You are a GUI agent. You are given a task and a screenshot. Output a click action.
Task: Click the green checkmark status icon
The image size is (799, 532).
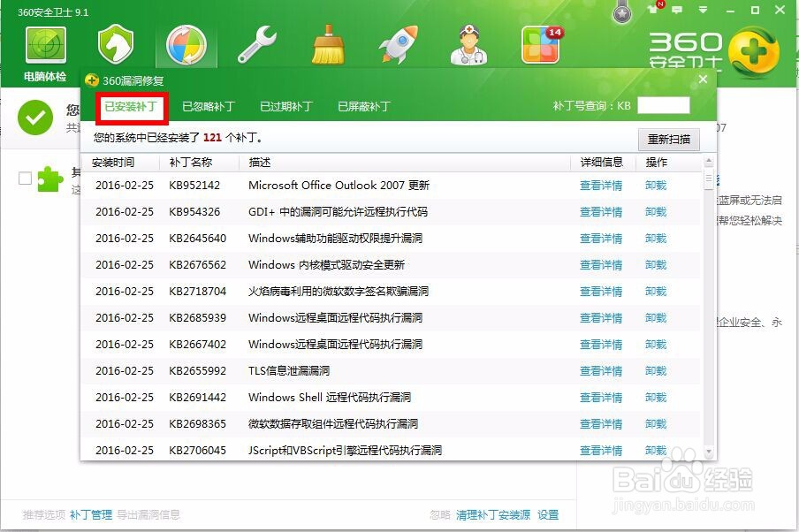35,118
